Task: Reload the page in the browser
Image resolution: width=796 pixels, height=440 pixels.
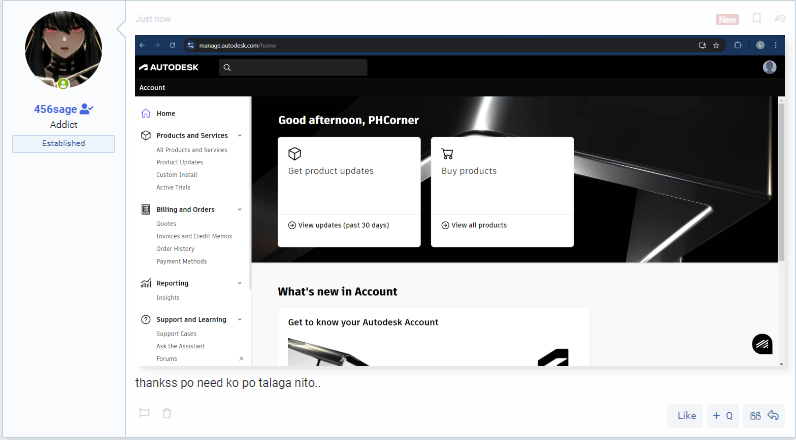Action: (x=173, y=45)
